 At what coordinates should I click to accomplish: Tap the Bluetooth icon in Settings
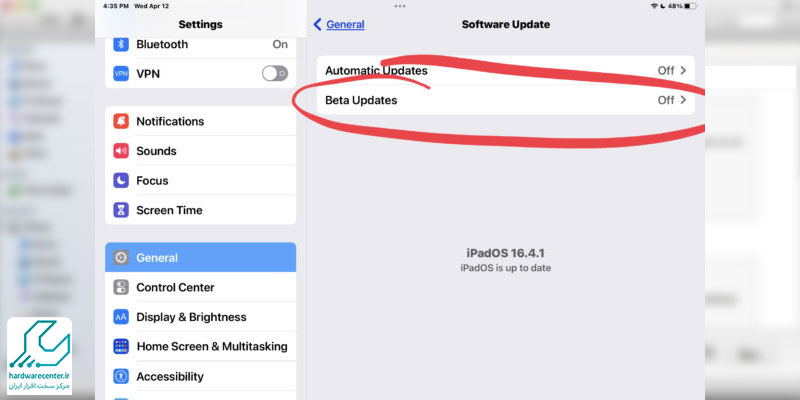121,44
